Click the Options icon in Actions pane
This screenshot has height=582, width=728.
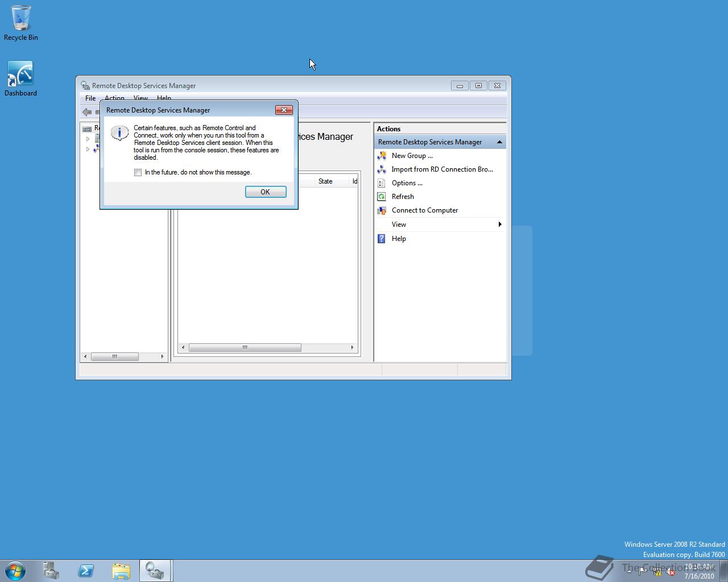[x=382, y=183]
